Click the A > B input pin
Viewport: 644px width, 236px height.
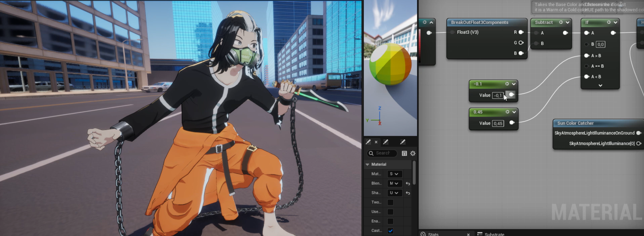[587, 56]
